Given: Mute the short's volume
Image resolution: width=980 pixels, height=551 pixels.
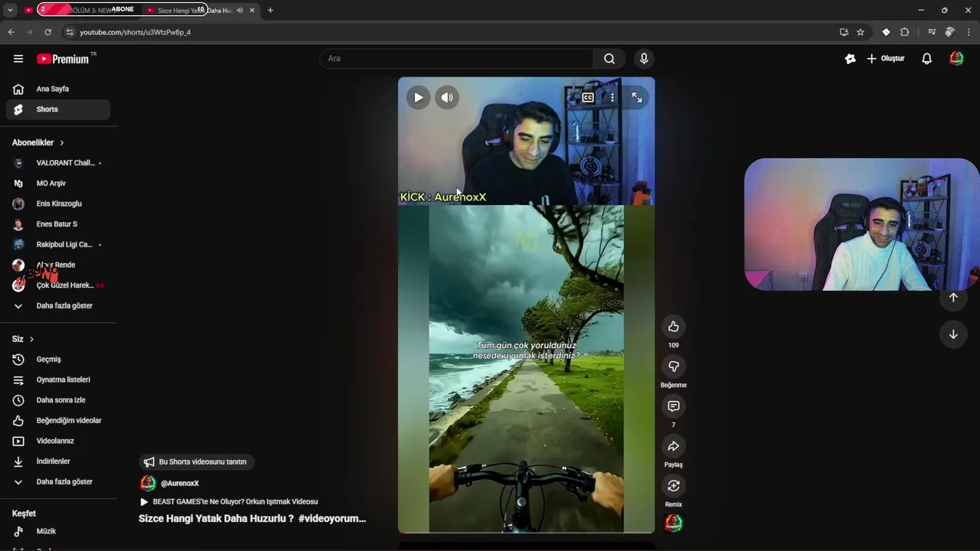Looking at the screenshot, I should pyautogui.click(x=447, y=97).
